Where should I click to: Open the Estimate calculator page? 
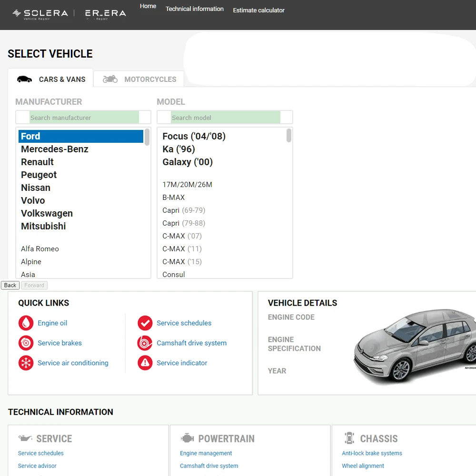(x=258, y=10)
